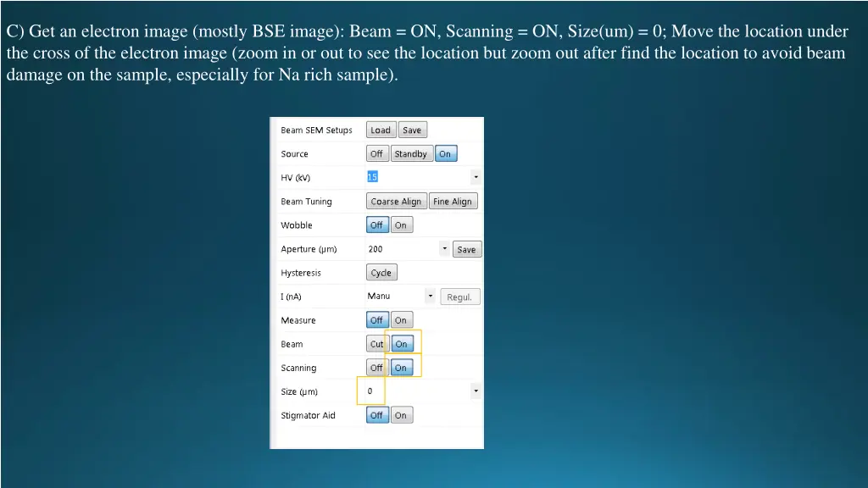Turn Wobble On

pyautogui.click(x=401, y=225)
